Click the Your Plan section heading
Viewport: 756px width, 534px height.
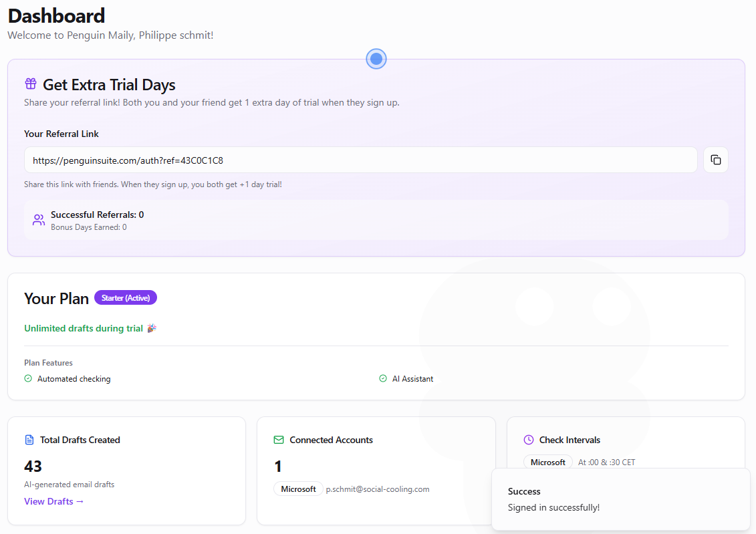click(57, 298)
